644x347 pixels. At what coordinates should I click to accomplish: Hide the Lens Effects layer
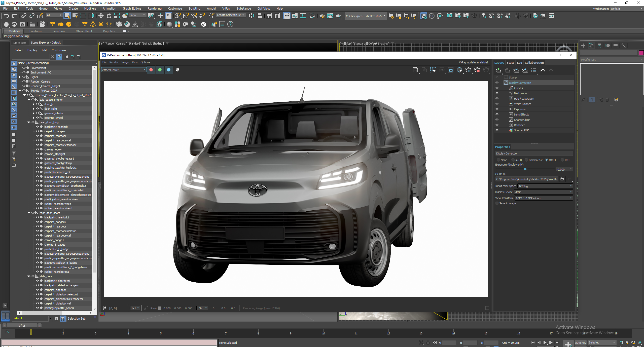pos(497,114)
